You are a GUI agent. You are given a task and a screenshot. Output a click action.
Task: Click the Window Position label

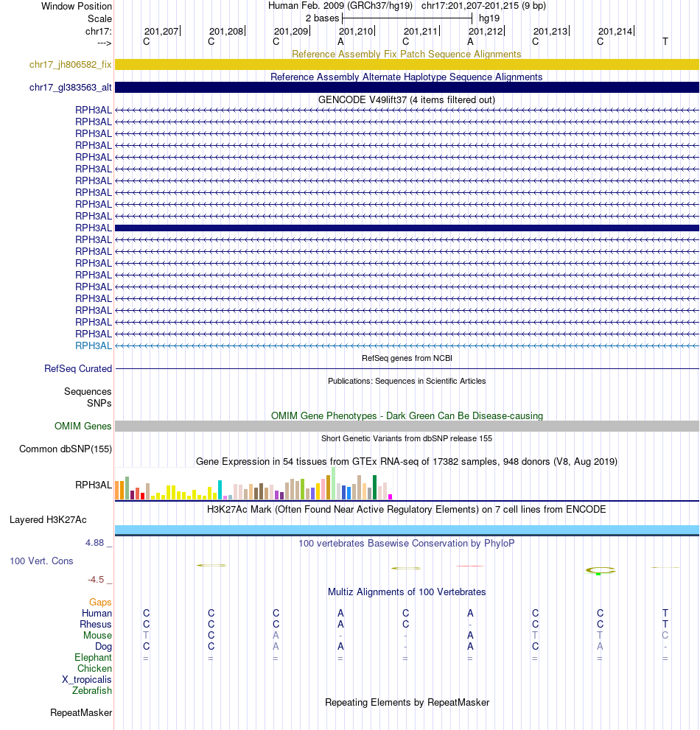77,6
